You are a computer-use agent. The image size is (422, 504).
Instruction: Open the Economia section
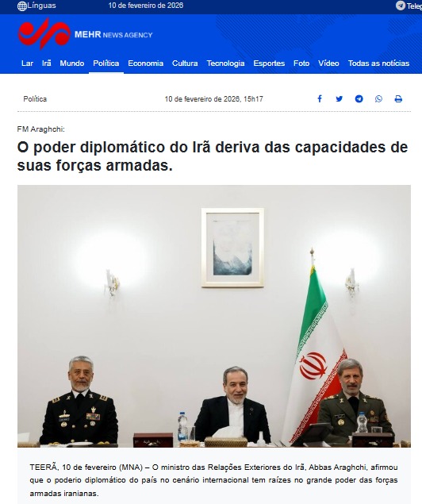click(x=145, y=63)
